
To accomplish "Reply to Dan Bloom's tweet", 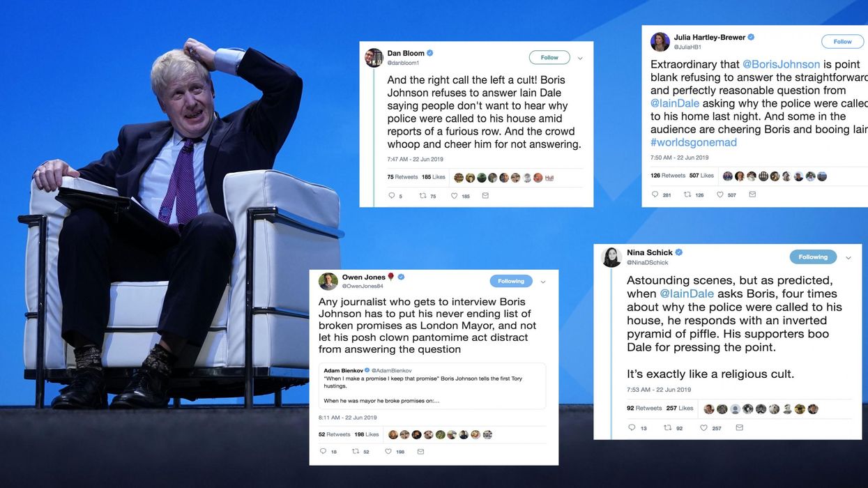I will point(391,196).
